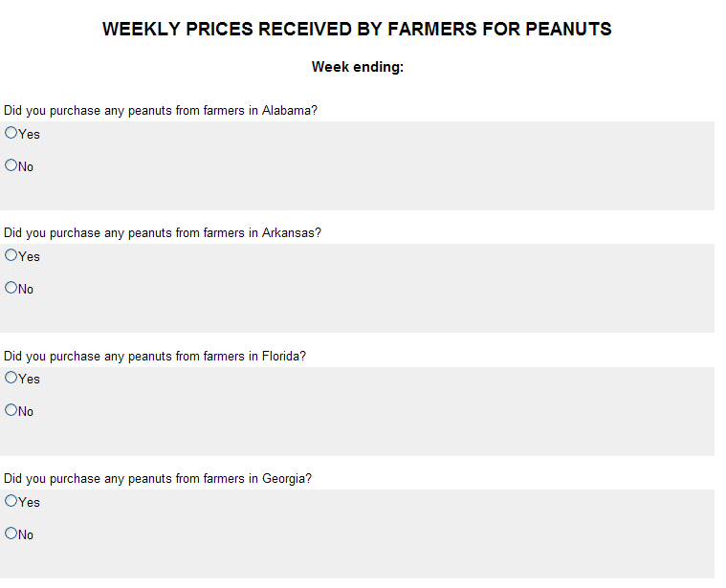Click the 'No' label text under Georgia question
The height and width of the screenshot is (588, 726).
click(26, 535)
